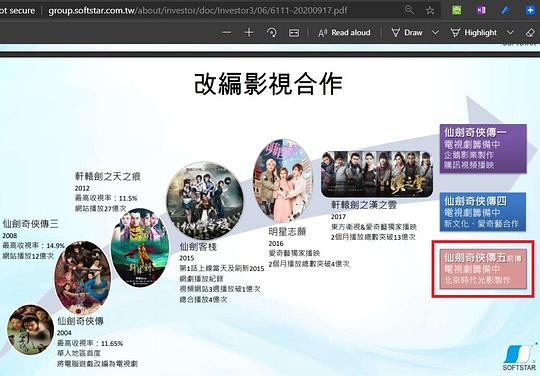Viewport: 540px width, 376px height.
Task: Start Read aloud
Action: [344, 33]
